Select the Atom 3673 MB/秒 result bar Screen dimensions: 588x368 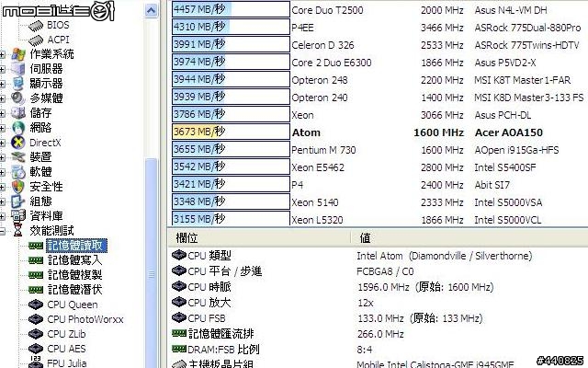point(231,132)
